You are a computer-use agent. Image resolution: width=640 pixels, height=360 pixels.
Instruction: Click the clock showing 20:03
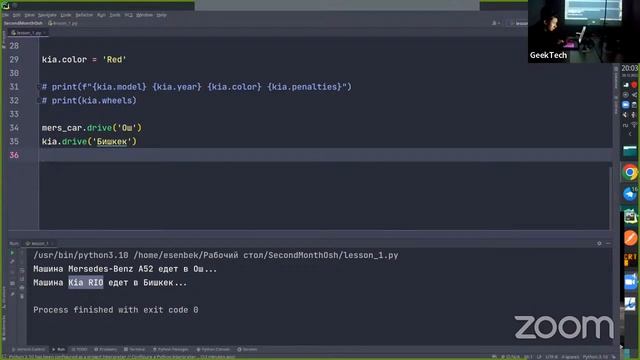[629, 68]
